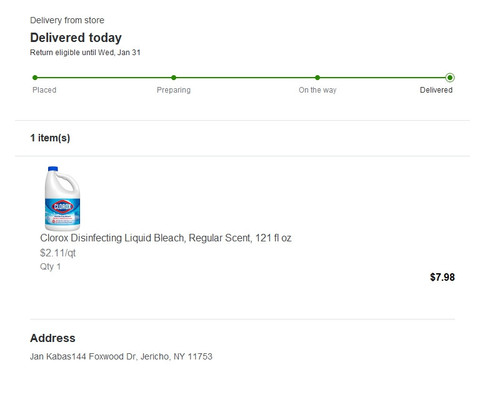Image resolution: width=500 pixels, height=404 pixels.
Task: Click the Preparing step label
Action: point(174,90)
